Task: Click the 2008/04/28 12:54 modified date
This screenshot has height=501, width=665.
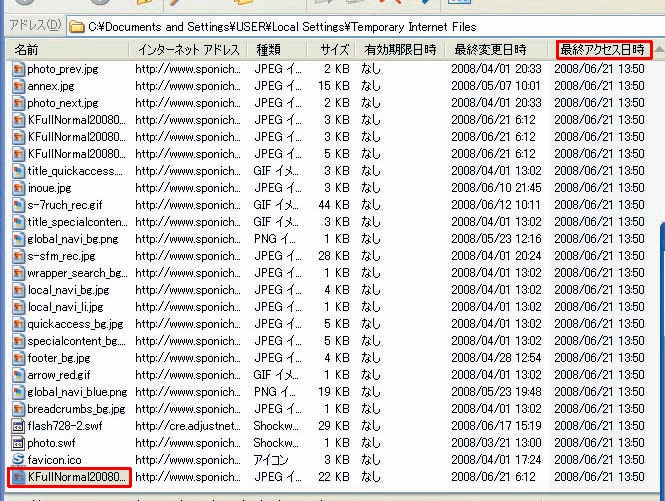Action: click(496, 358)
